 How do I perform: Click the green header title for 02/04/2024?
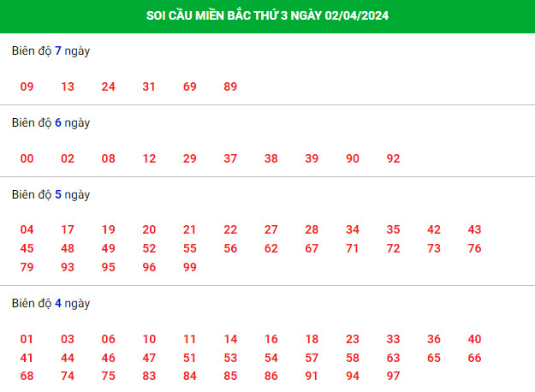[267, 15]
